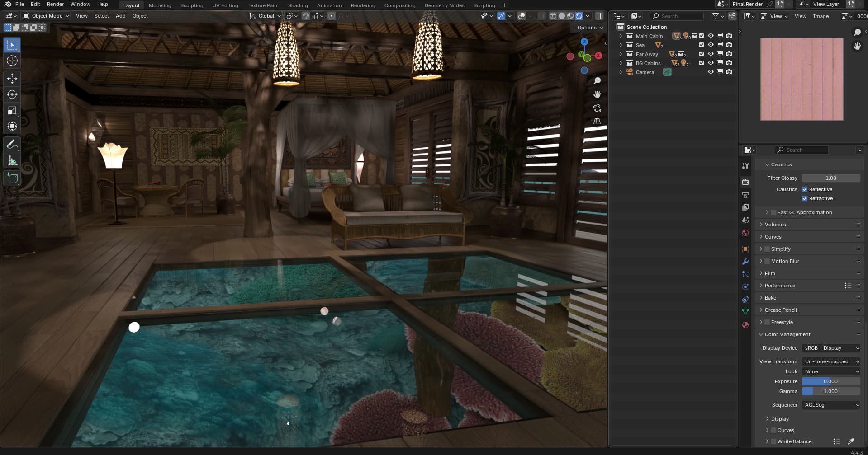
Task: Pause viewport render preview
Action: click(x=599, y=16)
